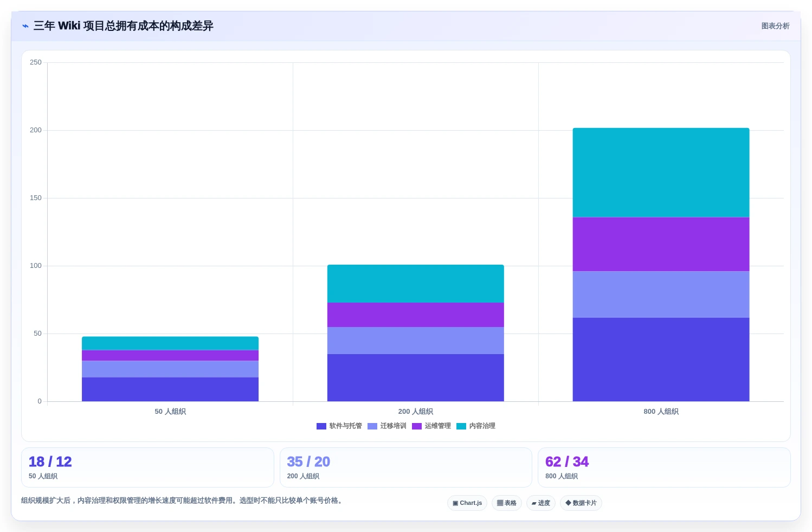
Task: Toggle the 内容治理 legend swatch
Action: click(461, 426)
